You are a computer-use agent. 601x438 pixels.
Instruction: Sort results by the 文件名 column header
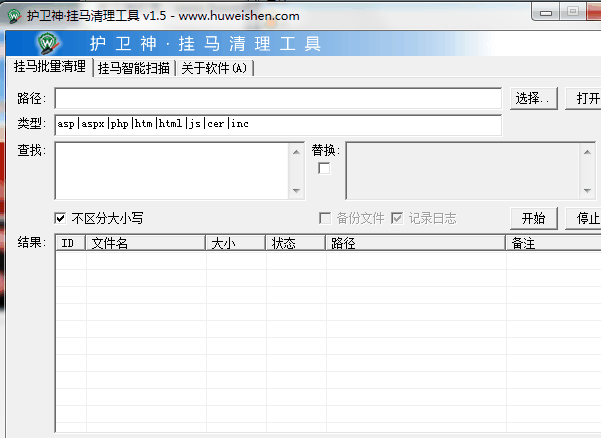(x=144, y=243)
